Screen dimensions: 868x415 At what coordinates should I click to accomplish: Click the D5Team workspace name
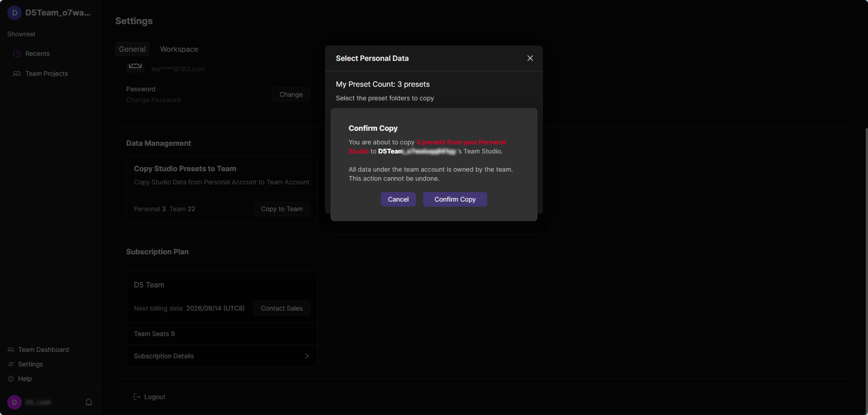pyautogui.click(x=58, y=13)
